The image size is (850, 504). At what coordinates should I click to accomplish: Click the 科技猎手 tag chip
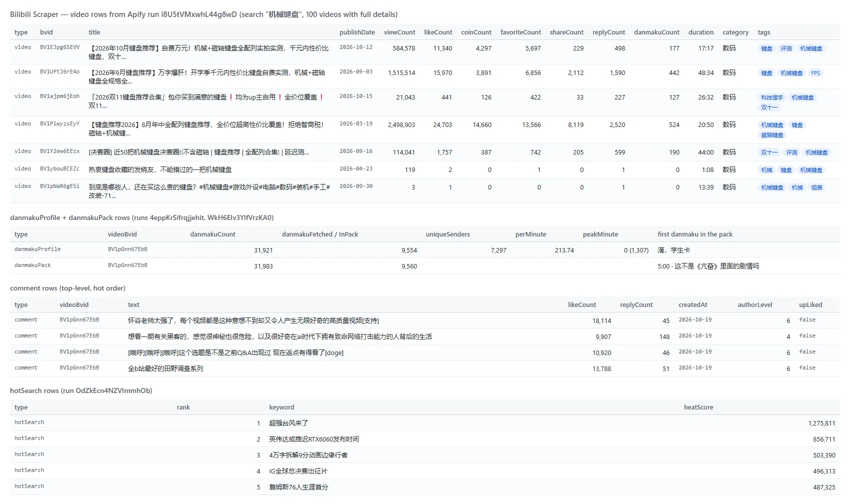click(x=772, y=97)
